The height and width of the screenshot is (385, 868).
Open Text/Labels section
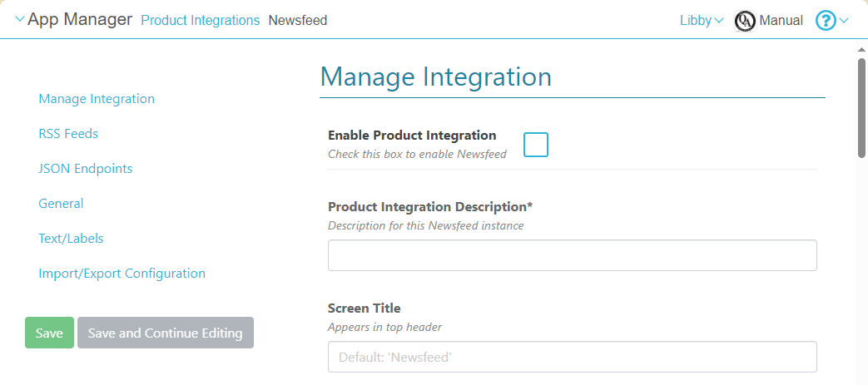click(x=71, y=239)
